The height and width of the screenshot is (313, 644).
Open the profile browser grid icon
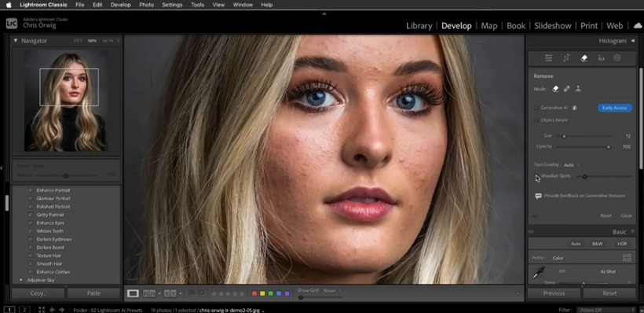pos(627,258)
